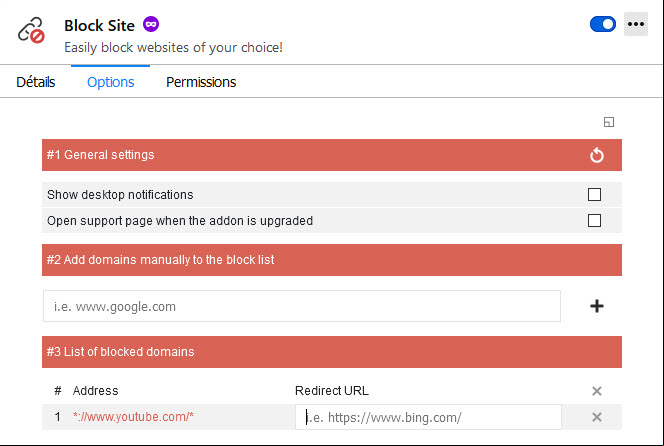The image size is (664, 446).
Task: Click the open-in-new-tab square icon
Action: tap(609, 122)
